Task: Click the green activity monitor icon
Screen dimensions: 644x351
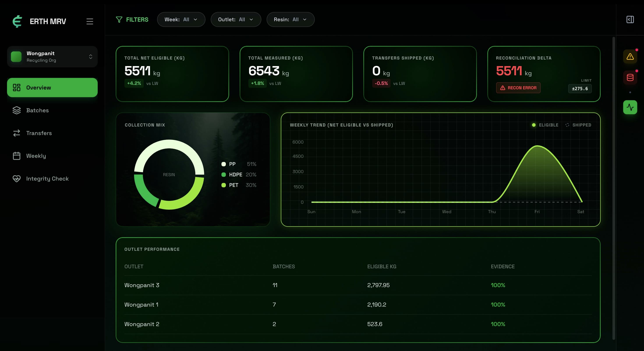Action: (x=630, y=107)
